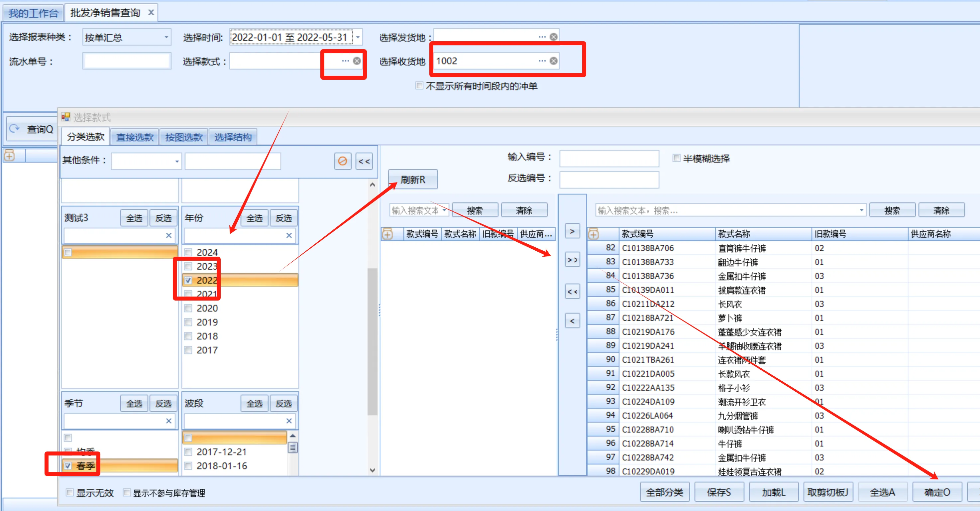The height and width of the screenshot is (511, 980).
Task: Click the double right arrow move-all button
Action: [x=572, y=260]
